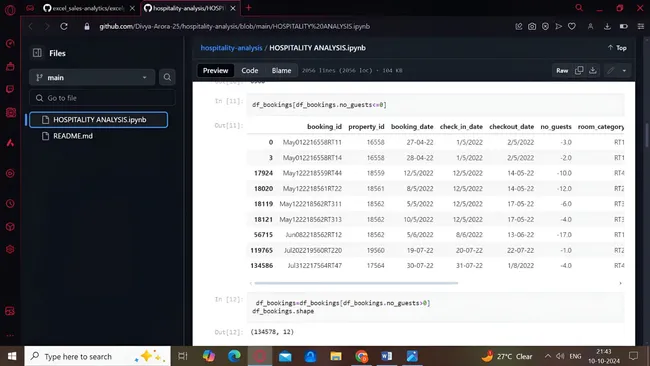This screenshot has width=650, height=366.
Task: Click the Go to file search field
Action: coord(102,98)
